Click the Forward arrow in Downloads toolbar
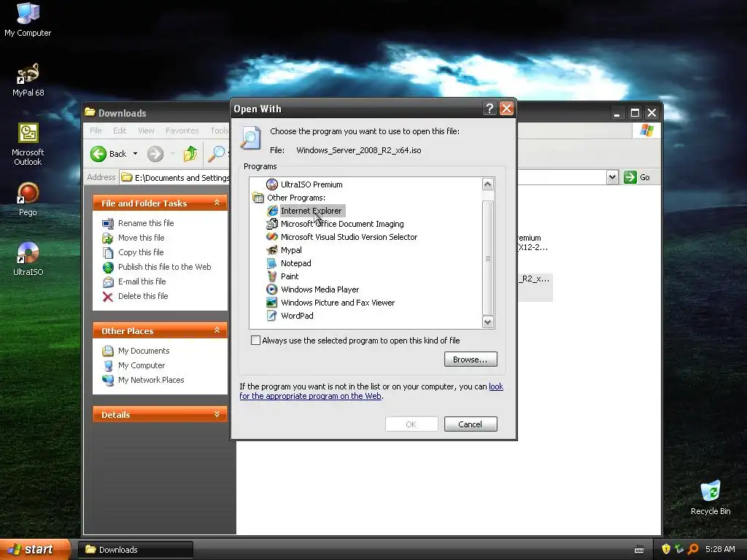 (x=155, y=154)
